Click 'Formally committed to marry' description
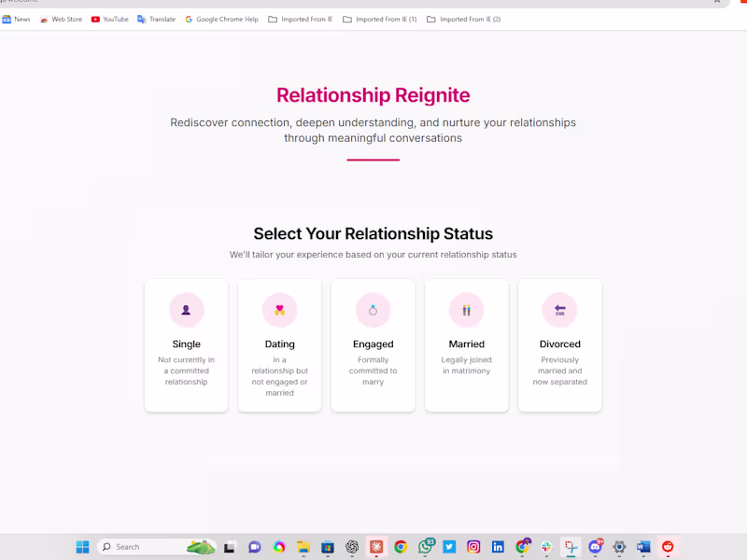The height and width of the screenshot is (560, 747). click(x=373, y=371)
